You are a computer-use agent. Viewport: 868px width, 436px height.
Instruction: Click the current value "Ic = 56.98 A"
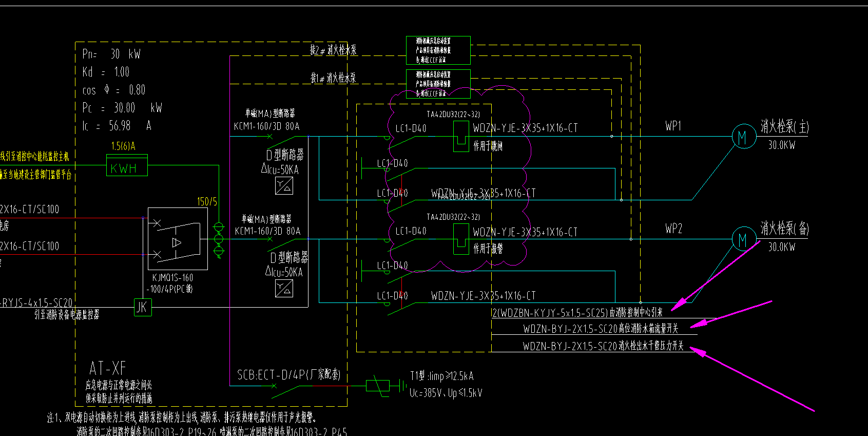click(x=117, y=126)
